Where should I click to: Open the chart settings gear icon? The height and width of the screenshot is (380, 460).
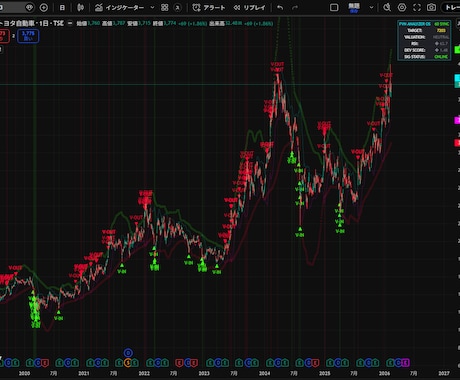(402, 7)
